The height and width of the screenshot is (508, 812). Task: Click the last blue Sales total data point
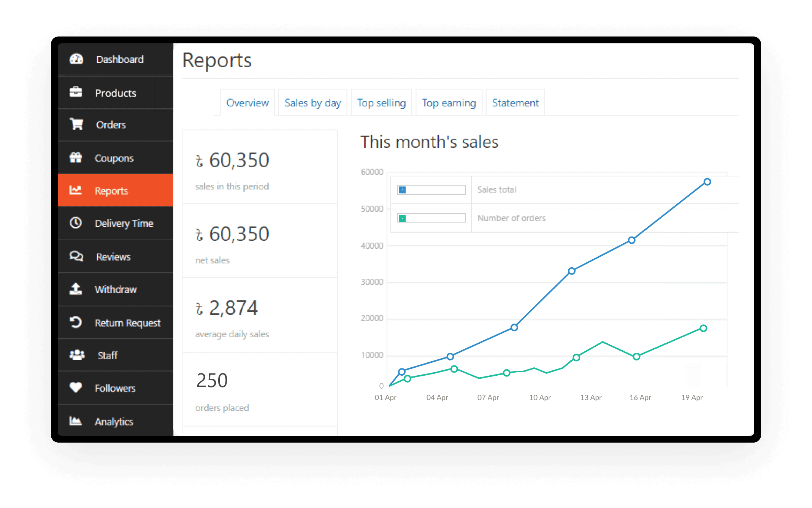[x=707, y=182]
